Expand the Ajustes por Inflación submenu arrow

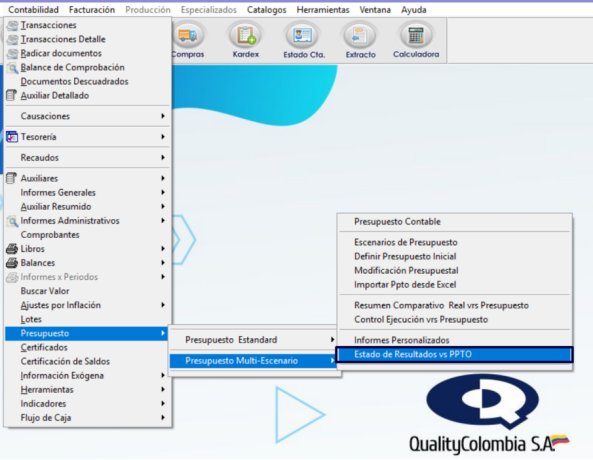coord(163,305)
